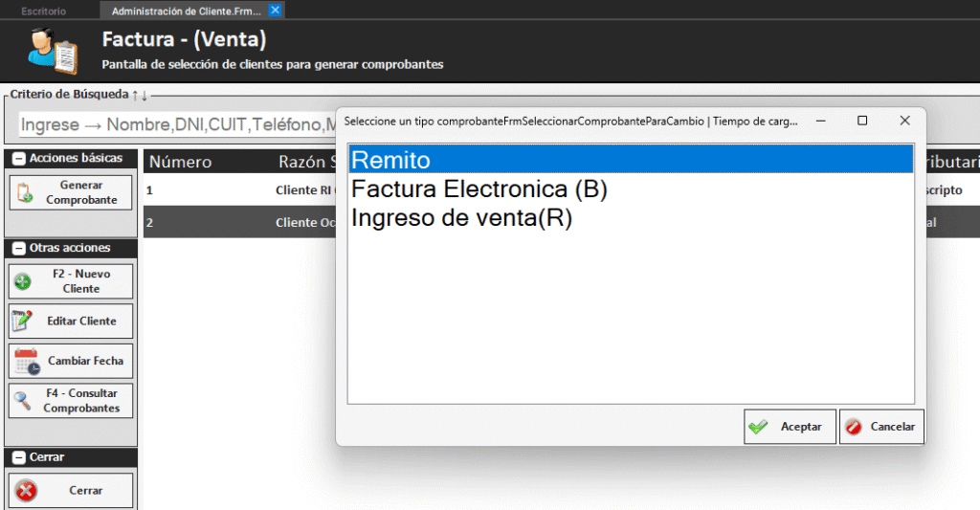Click the red X Cerrar icon
The image size is (980, 510).
[26, 491]
